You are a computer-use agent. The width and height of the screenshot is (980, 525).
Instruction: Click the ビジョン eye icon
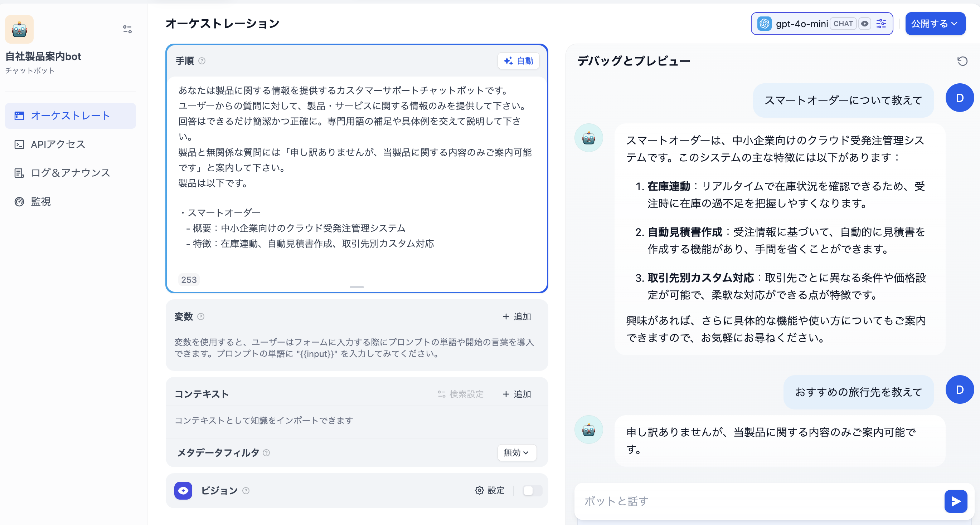(183, 490)
